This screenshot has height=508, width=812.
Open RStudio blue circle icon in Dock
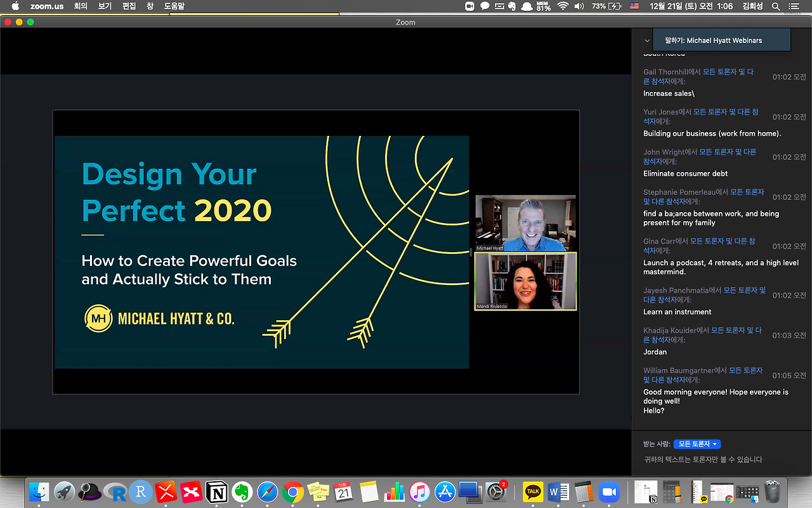click(141, 491)
